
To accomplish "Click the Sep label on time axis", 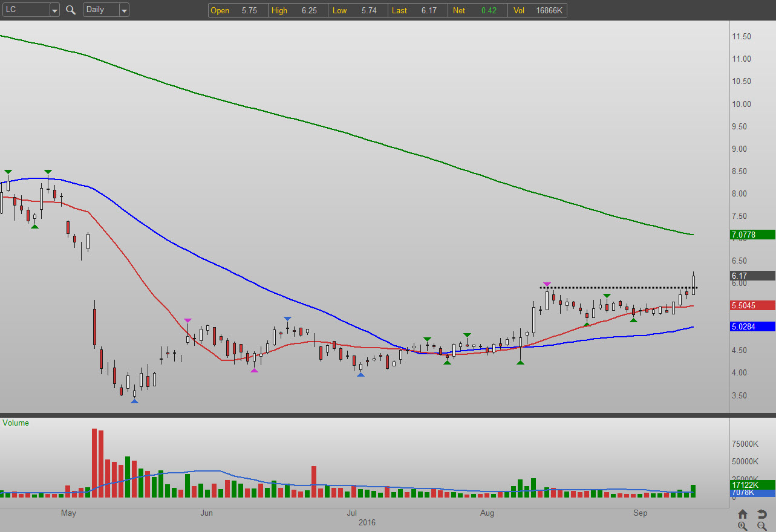I will [x=640, y=513].
